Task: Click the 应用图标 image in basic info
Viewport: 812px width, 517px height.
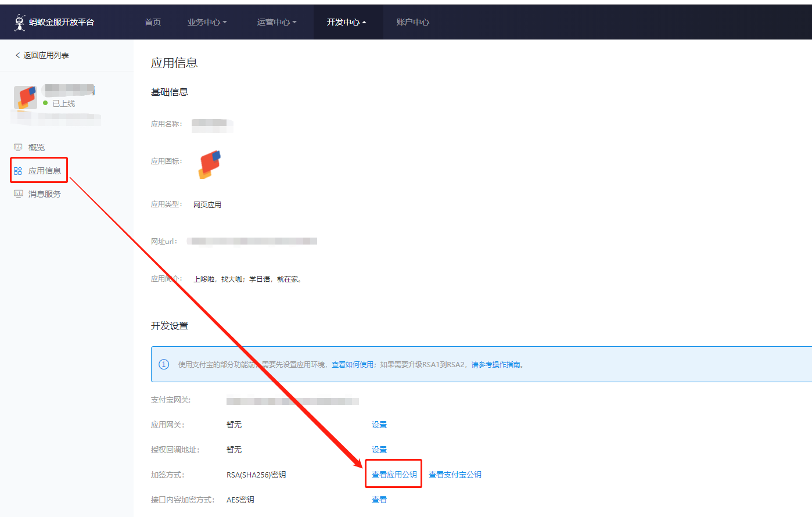Action: pos(210,164)
